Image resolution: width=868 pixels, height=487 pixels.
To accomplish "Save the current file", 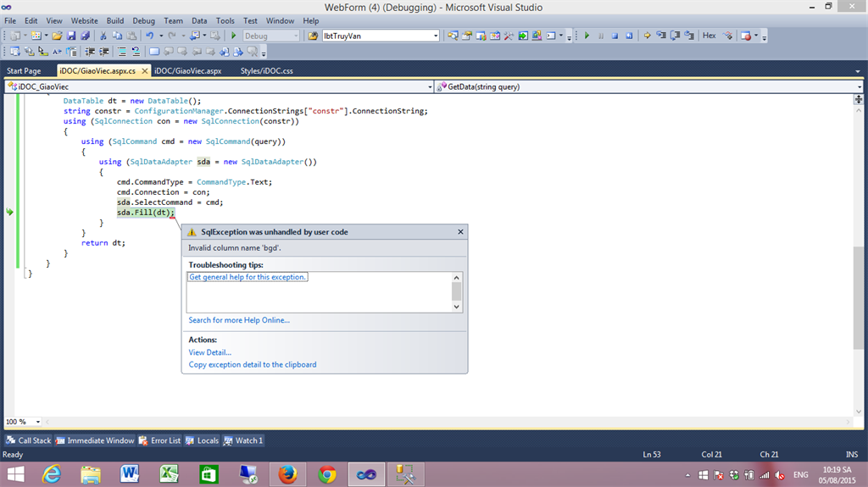I will [71, 36].
